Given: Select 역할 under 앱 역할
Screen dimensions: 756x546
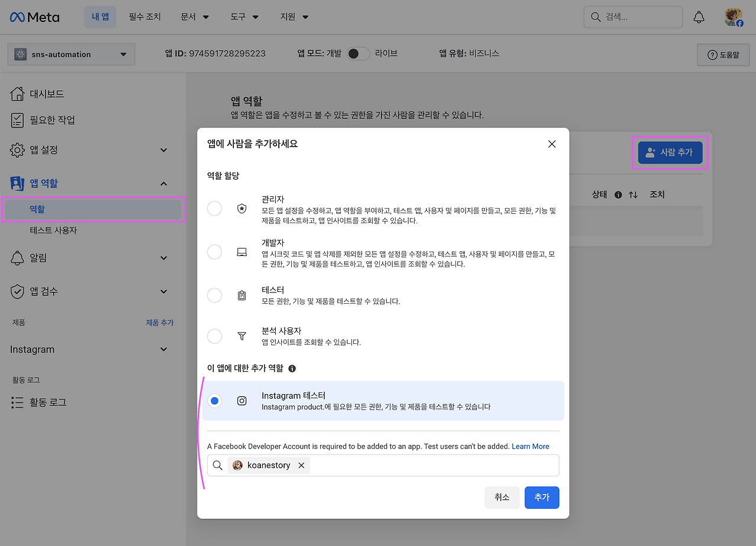Looking at the screenshot, I should (93, 209).
